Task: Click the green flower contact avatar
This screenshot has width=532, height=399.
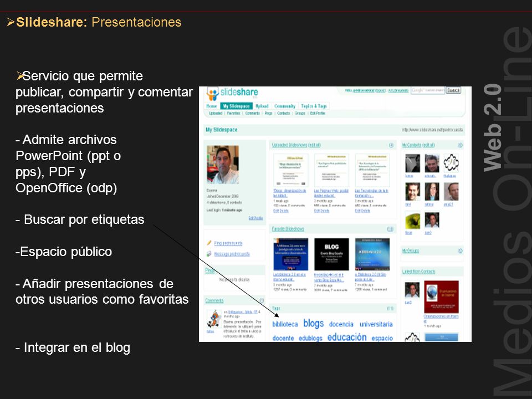Action: click(x=412, y=220)
